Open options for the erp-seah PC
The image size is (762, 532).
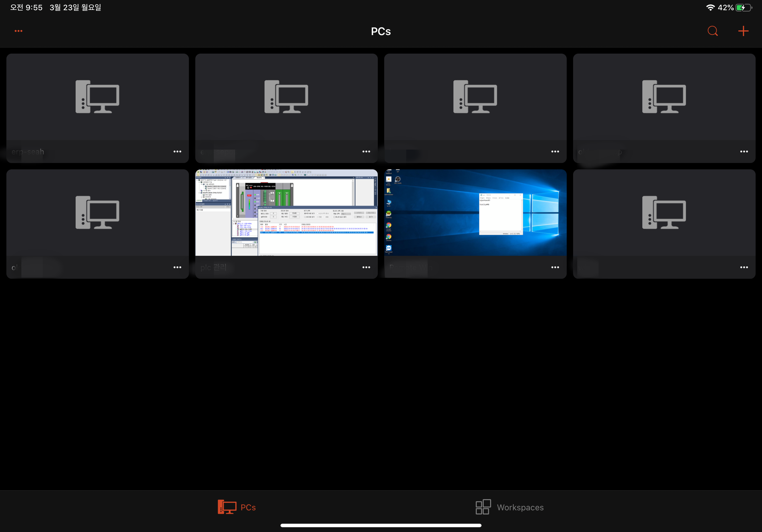tap(177, 151)
